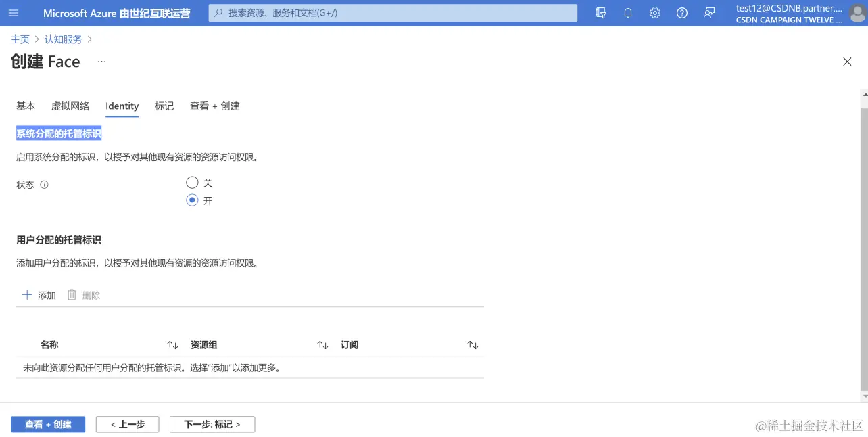Click the test12@CSDNB account name
Image resolution: width=868 pixels, height=437 pixels.
click(790, 8)
